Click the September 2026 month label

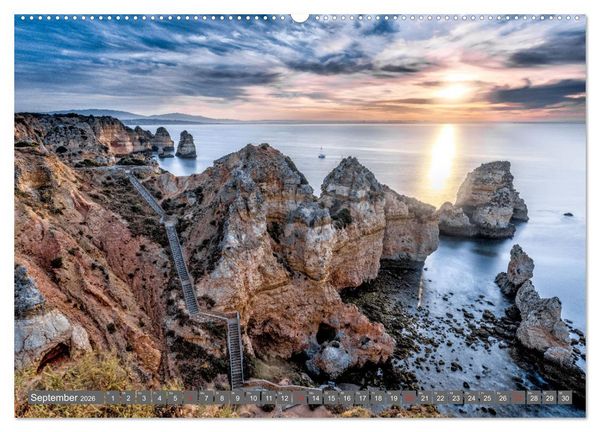63,398
